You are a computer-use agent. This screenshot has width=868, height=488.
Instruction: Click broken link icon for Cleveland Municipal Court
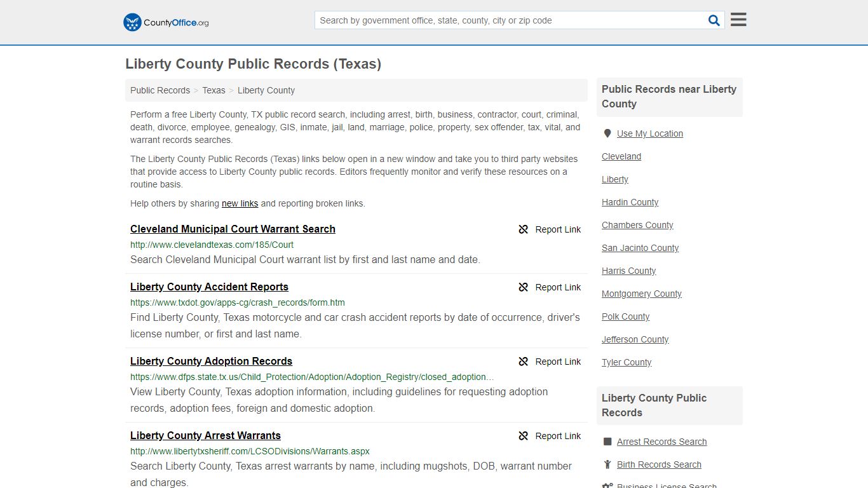click(x=523, y=229)
